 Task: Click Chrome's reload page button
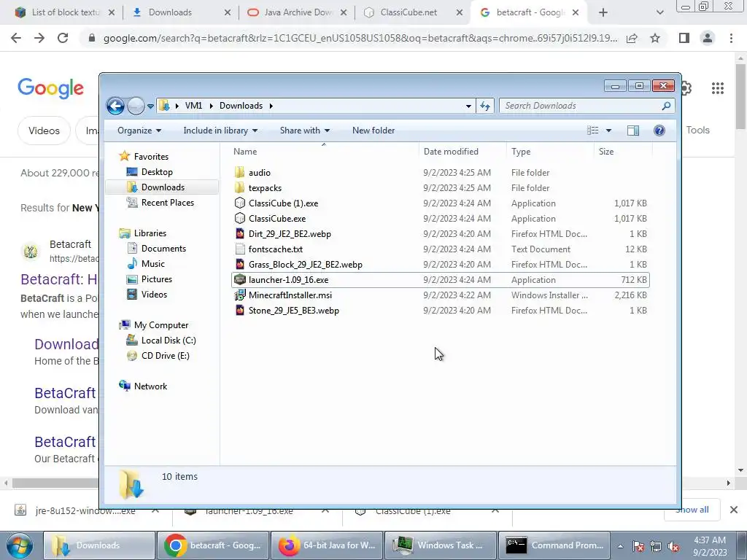[x=63, y=38]
